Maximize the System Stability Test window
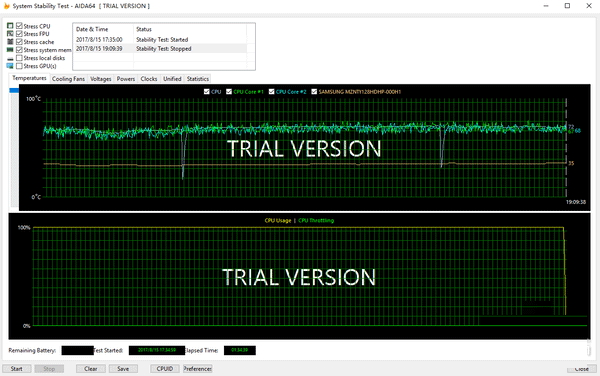This screenshot has width=600, height=376. point(567,6)
